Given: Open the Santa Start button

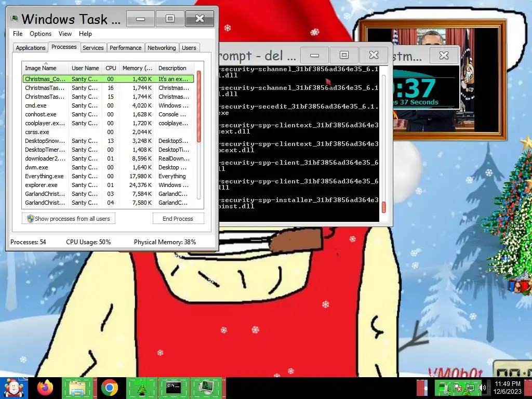Looking at the screenshot, I should 14,388.
